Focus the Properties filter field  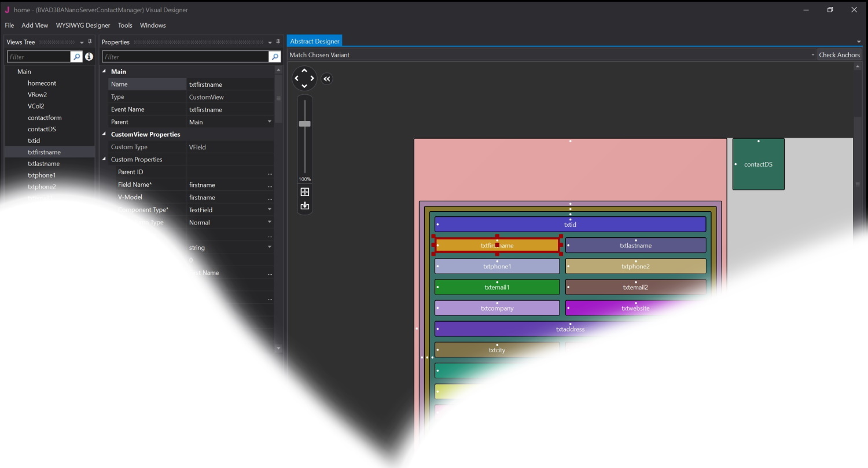pos(185,57)
